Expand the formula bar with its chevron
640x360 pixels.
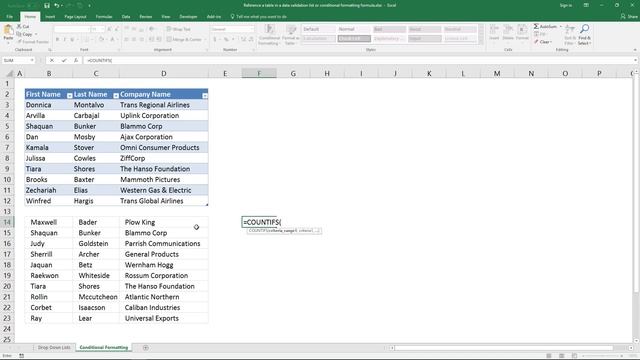pos(636,60)
